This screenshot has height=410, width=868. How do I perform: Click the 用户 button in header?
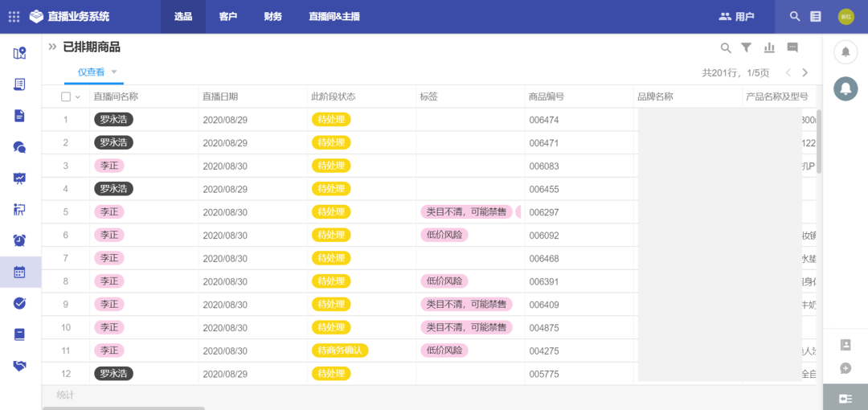click(x=736, y=16)
